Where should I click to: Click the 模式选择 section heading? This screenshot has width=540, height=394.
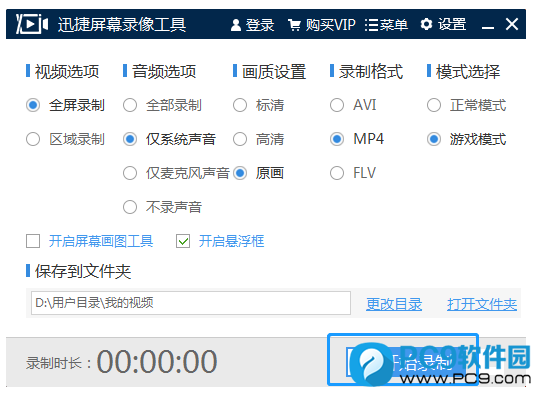click(x=468, y=71)
